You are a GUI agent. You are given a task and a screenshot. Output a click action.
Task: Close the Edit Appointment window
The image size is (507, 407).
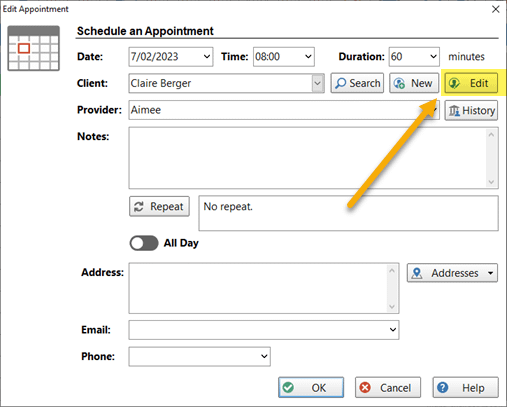pos(496,9)
